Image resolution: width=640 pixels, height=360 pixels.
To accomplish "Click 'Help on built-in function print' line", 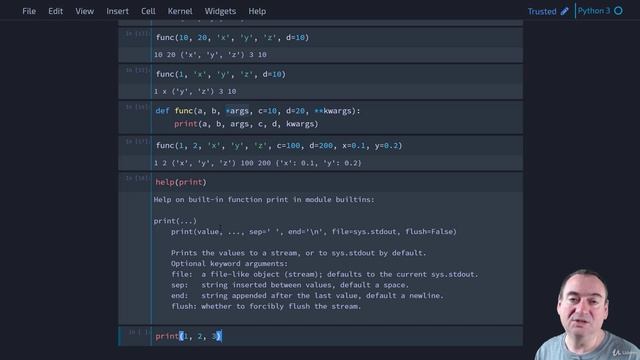I will coord(264,200).
